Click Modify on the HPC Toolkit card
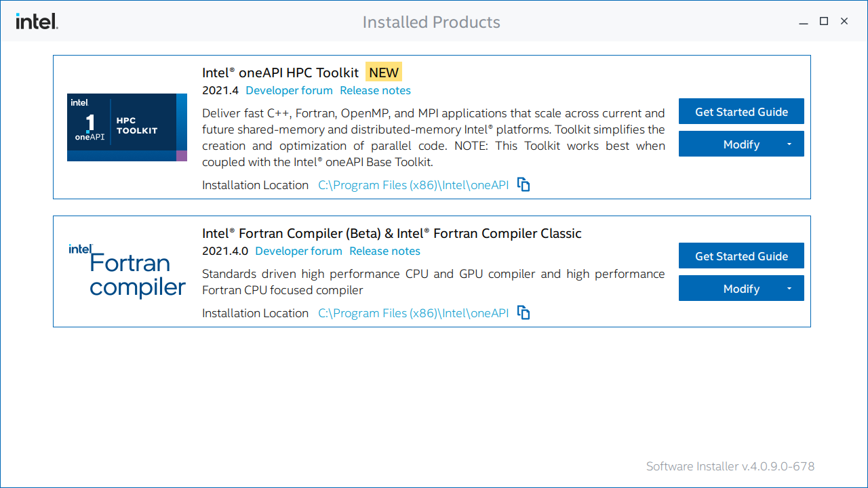The height and width of the screenshot is (488, 868). 736,144
